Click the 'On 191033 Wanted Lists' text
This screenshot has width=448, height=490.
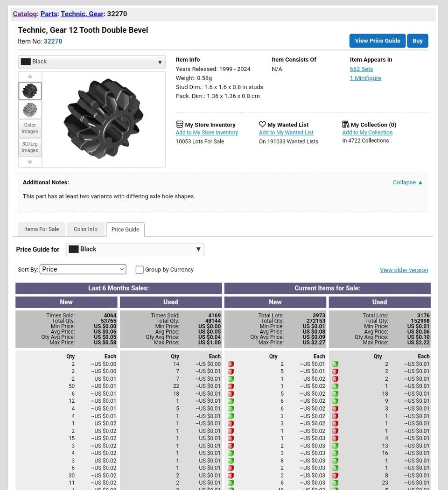[x=289, y=141]
